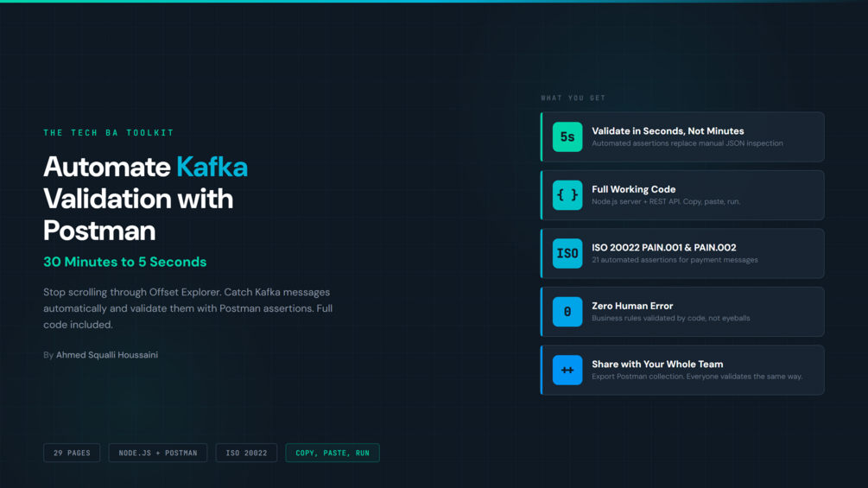The image size is (868, 488).
Task: Click text 'Automated assertions replace manual JSON inspection'
Action: coord(687,143)
